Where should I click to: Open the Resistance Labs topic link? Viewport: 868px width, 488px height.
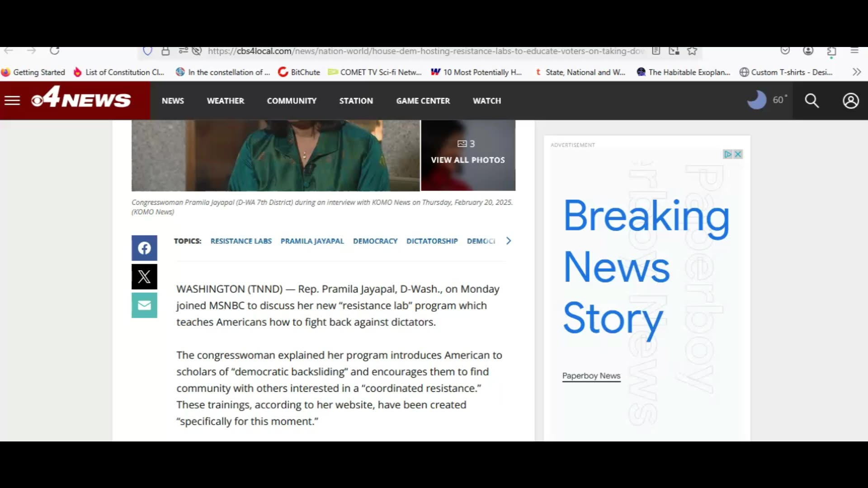click(x=241, y=241)
